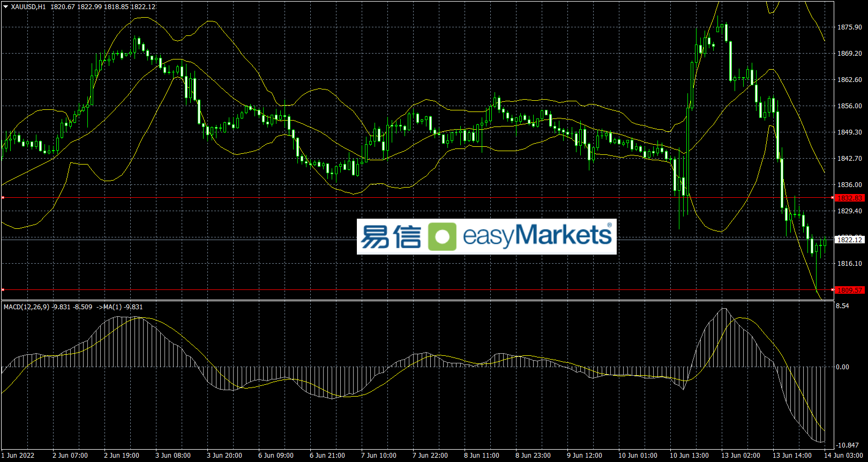Click the 1875.90 price axis label
This screenshot has height=462, width=868.
tap(850, 27)
